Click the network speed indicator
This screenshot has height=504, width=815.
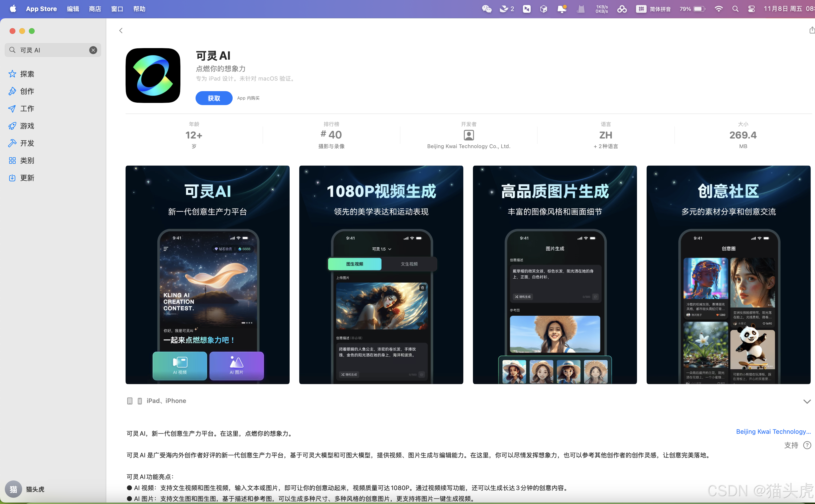click(602, 9)
